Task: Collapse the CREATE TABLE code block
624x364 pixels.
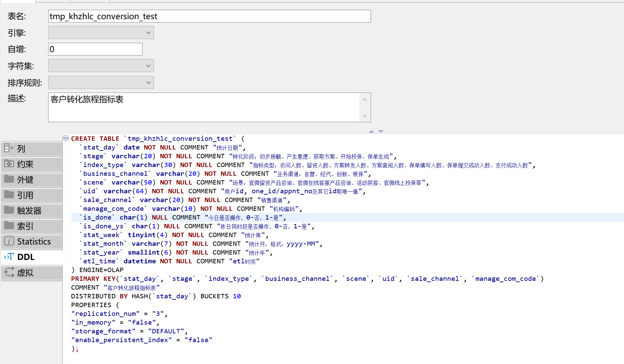Action: [66, 138]
